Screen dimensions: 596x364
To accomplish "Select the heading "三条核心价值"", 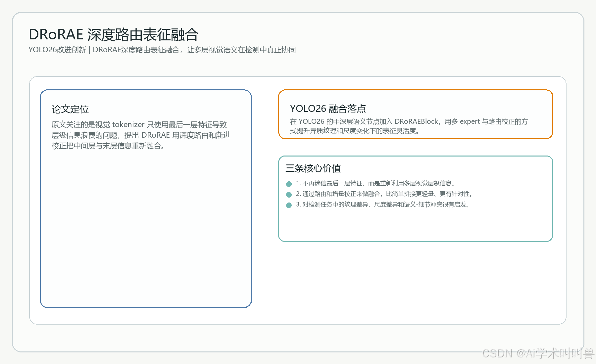I will [313, 168].
